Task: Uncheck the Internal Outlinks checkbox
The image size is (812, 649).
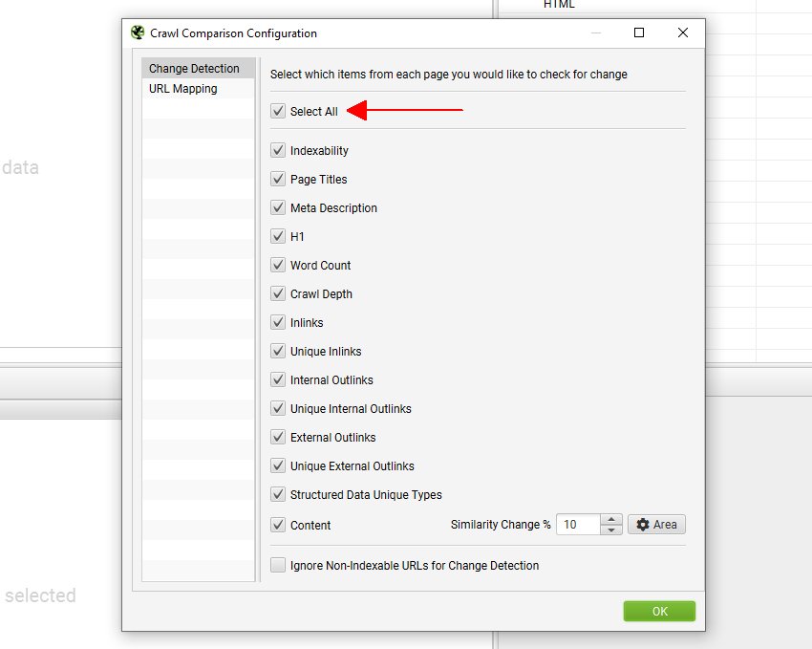Action: point(278,379)
